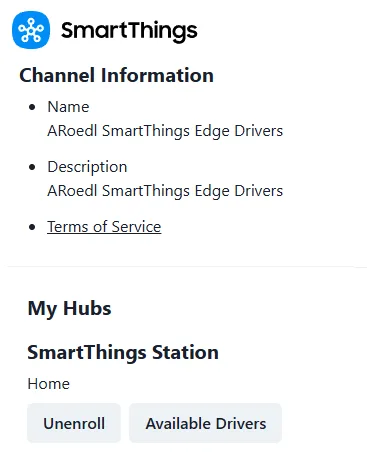Click the word Information in the heading
This screenshot has height=460, width=367.
tap(157, 75)
